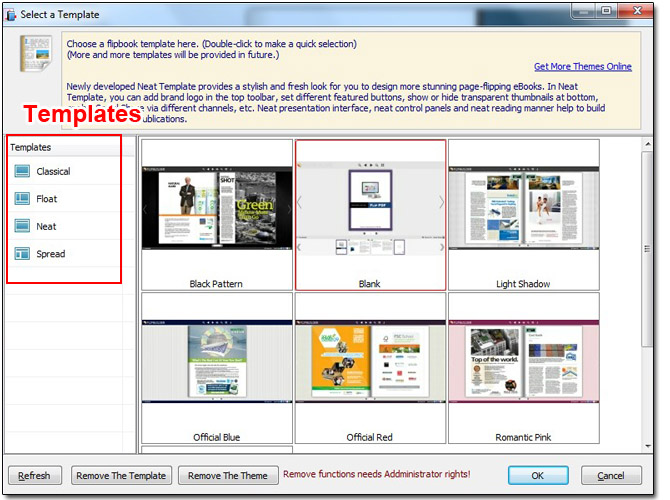Pick the Light Shadow theme thumbnail

click(524, 208)
